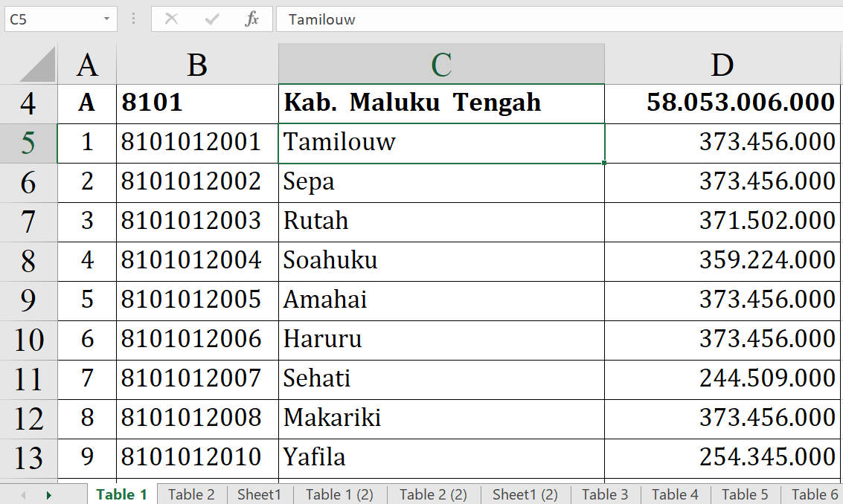
Task: Switch to the Table 2 sheet tab
Action: tap(191, 494)
